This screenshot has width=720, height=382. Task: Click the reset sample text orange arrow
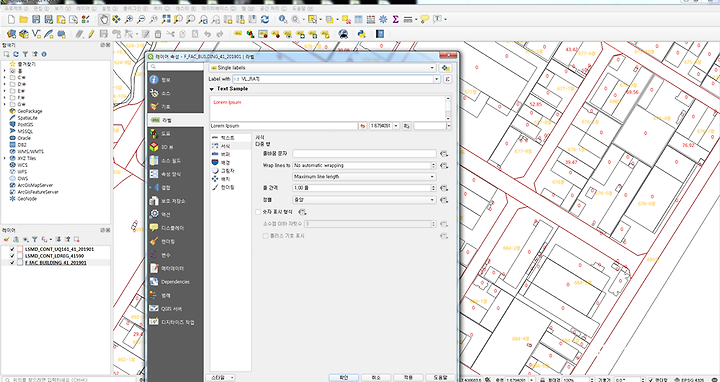tap(363, 126)
